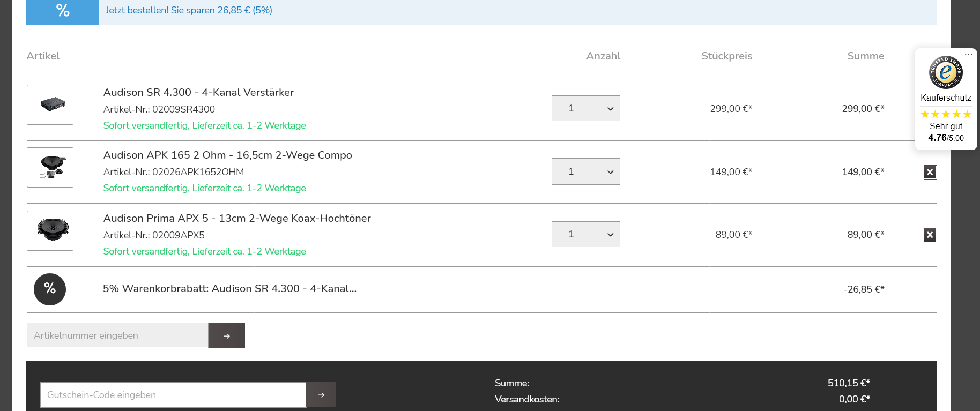Click the dark round discount percent icon
Image resolution: width=980 pixels, height=411 pixels.
[50, 289]
